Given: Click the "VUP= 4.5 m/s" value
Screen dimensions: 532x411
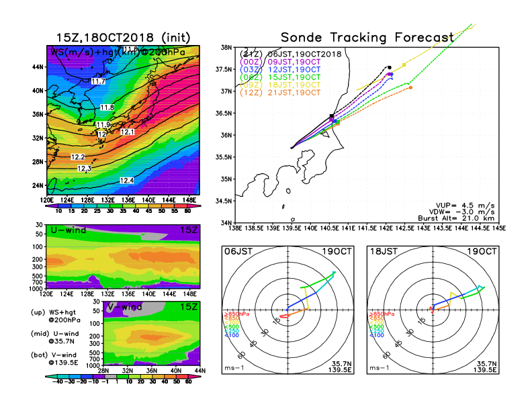Looking at the screenshot, I should (x=465, y=205).
